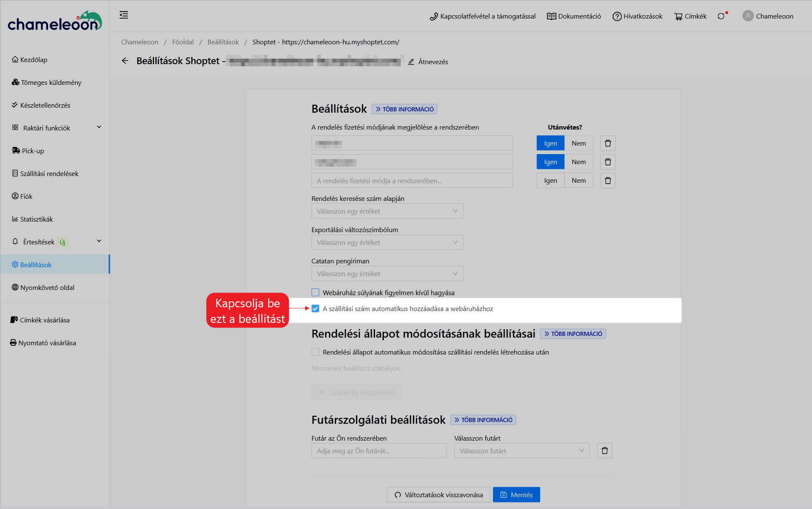This screenshot has height=509, width=812.
Task: Uncheck automatic szállítási szám hozzáadása checkbox
Action: (315, 309)
